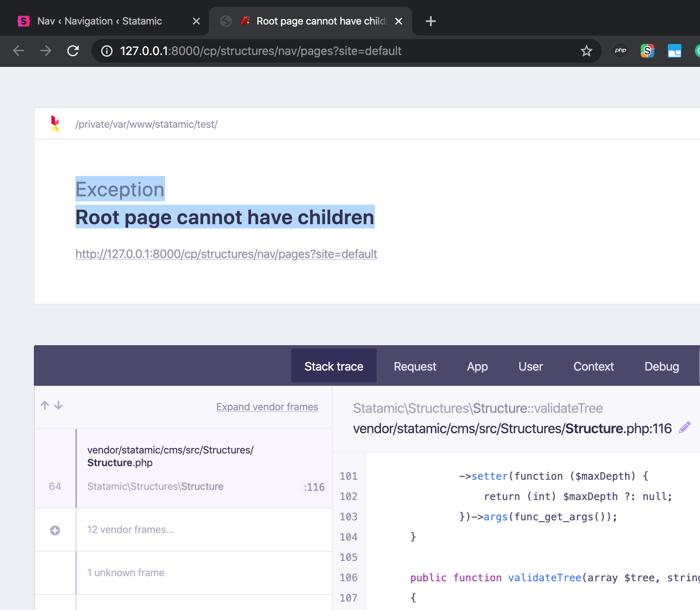Open a new browser tab with the plus button
This screenshot has width=700, height=610.
click(430, 21)
